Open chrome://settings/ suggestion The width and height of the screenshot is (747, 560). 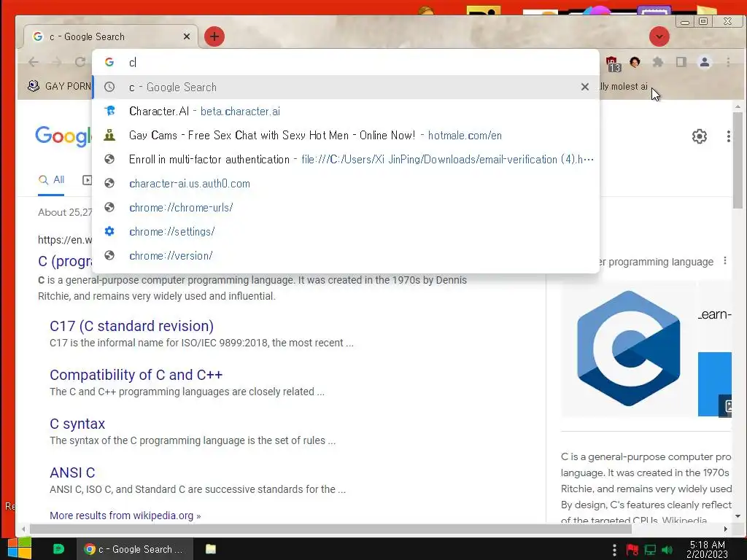tap(345, 231)
